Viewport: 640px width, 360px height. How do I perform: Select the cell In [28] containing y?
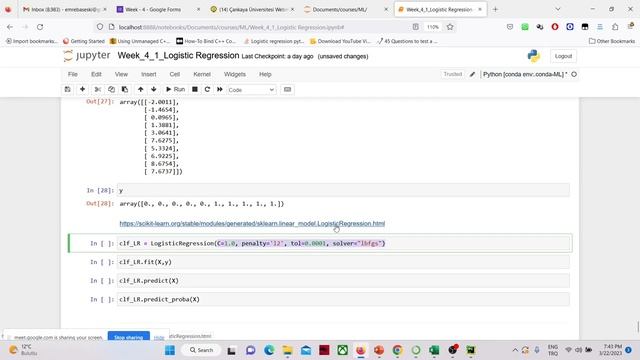tap(343, 190)
